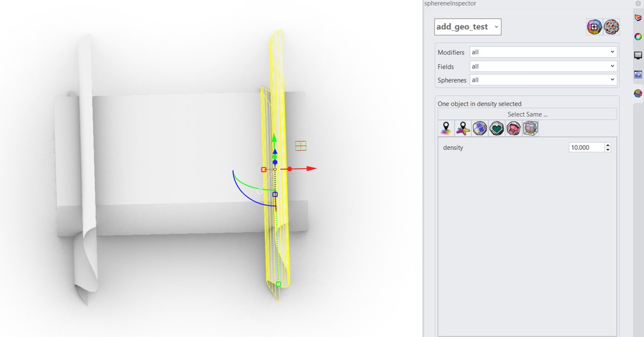The height and width of the screenshot is (337, 644).
Task: Click the density value input field
Action: click(x=586, y=148)
